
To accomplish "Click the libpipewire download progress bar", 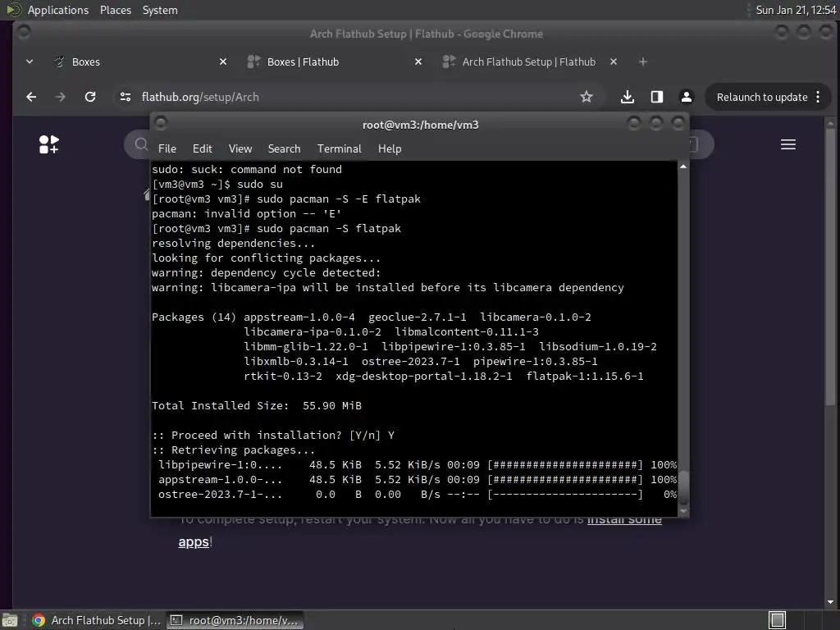I will tap(565, 465).
